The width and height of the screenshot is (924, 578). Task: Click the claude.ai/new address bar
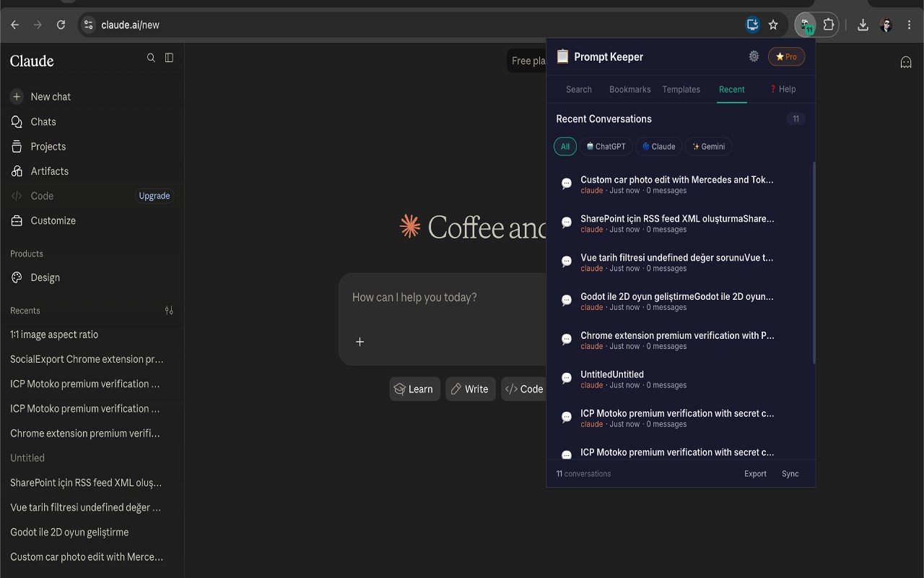419,25
